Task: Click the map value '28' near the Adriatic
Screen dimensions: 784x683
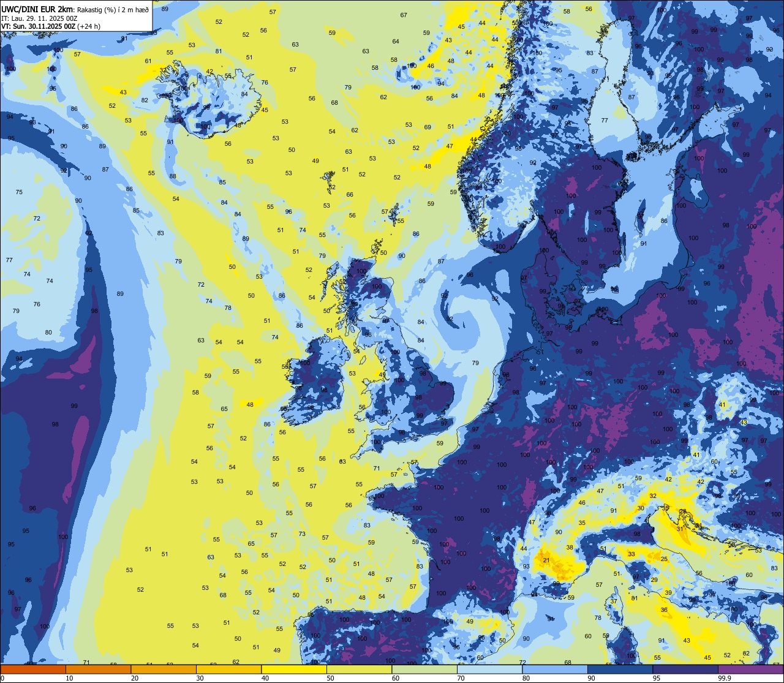Action: (x=683, y=511)
